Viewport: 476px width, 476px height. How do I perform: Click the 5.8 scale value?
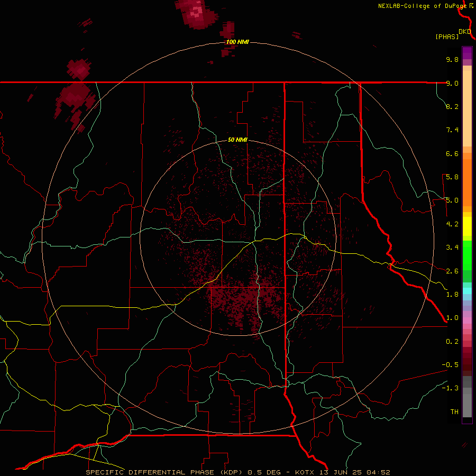[452, 177]
